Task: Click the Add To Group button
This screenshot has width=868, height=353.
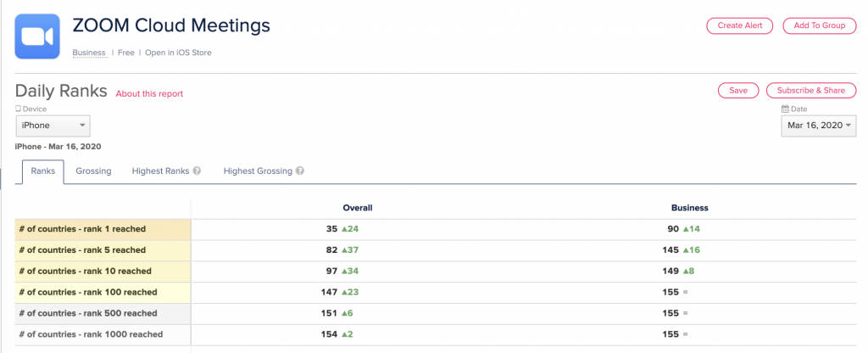Action: click(819, 25)
